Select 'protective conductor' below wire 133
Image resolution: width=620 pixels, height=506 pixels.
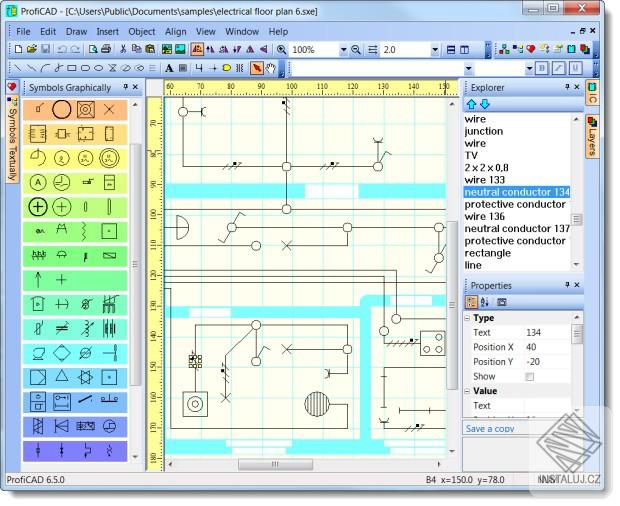[x=515, y=204]
